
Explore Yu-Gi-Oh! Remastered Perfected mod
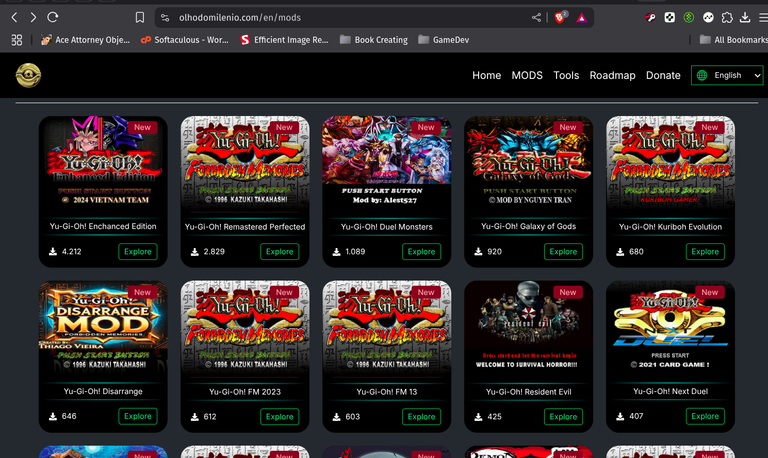(x=280, y=252)
